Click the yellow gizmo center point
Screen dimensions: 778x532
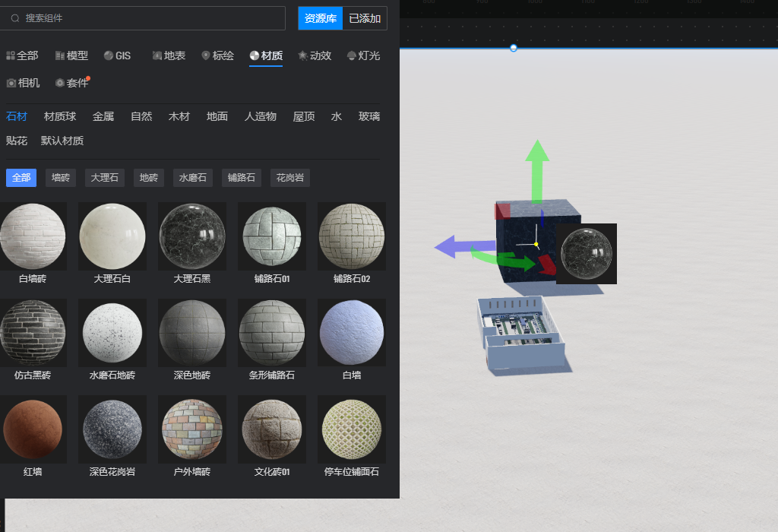536,244
